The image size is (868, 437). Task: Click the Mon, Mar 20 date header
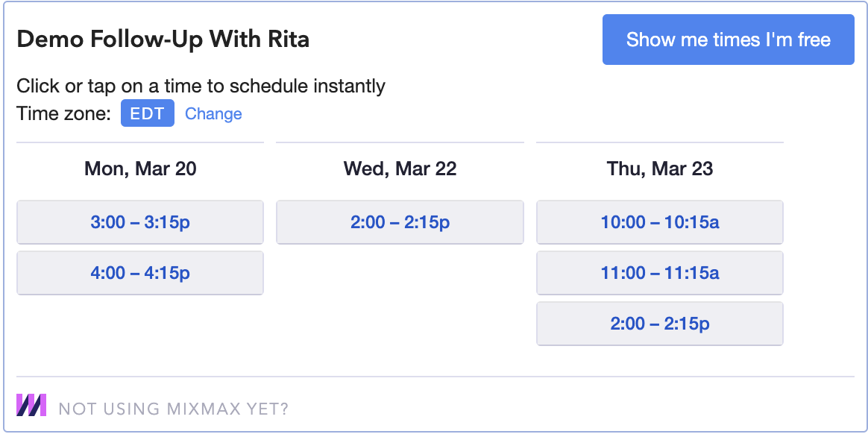[140, 169]
